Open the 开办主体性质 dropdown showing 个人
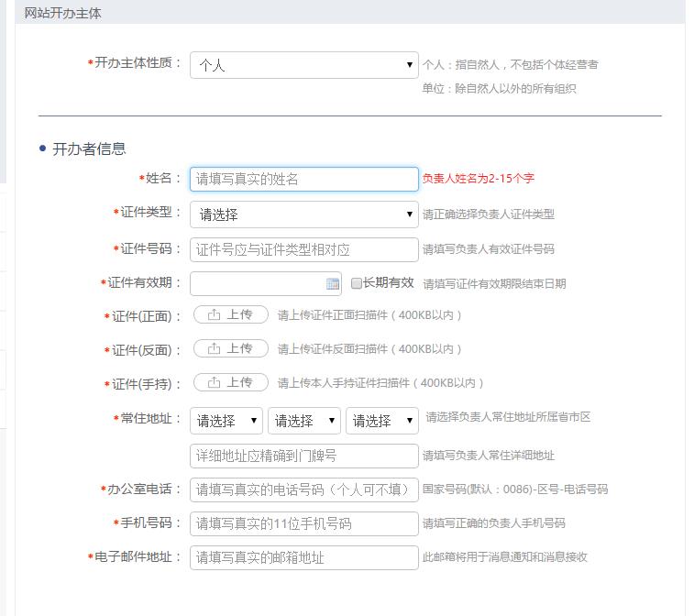 tap(303, 65)
